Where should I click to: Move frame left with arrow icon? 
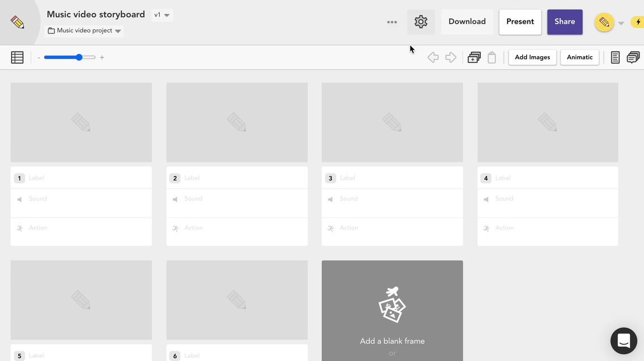433,57
